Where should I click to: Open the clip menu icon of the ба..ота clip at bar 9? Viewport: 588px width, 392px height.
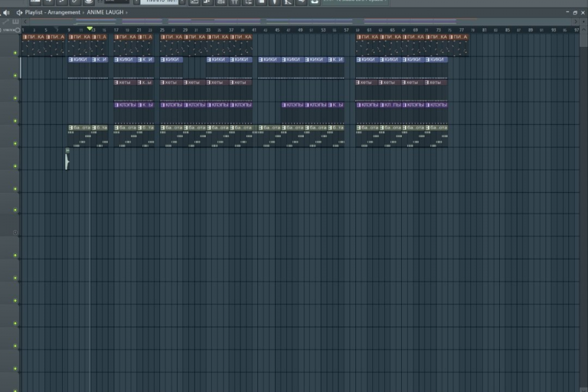pyautogui.click(x=71, y=127)
